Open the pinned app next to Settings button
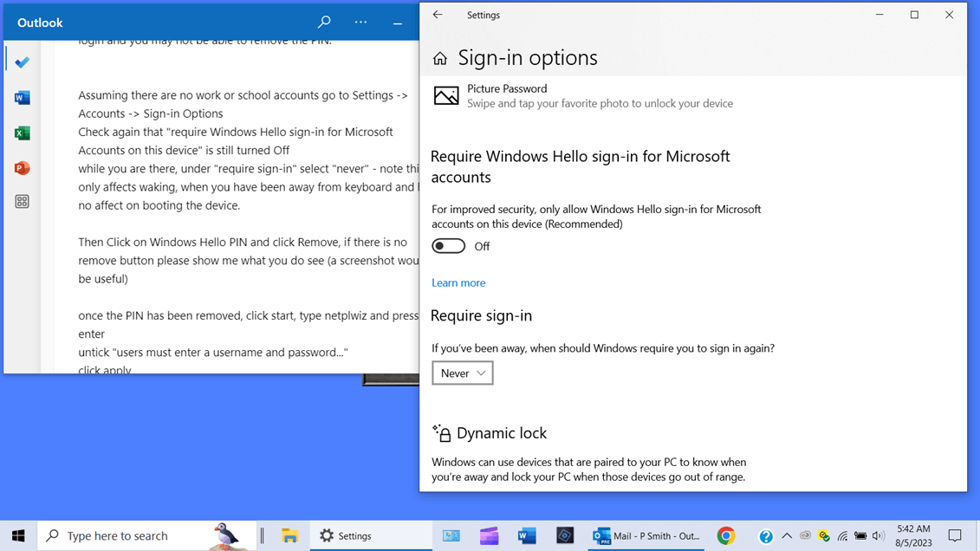The height and width of the screenshot is (551, 980). (x=451, y=536)
